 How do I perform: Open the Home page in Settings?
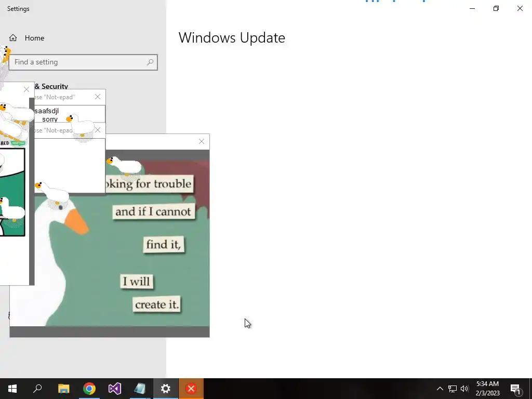(x=26, y=38)
